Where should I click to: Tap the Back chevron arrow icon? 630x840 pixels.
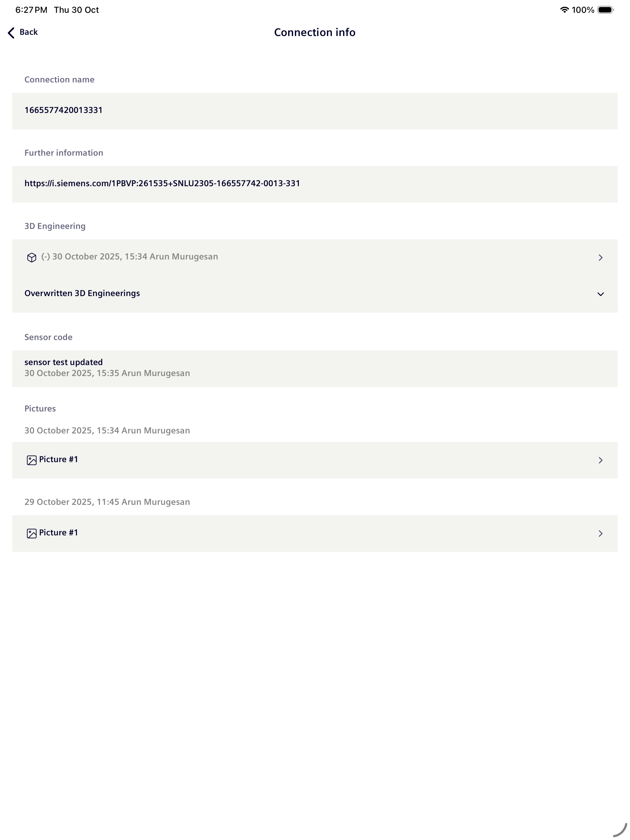coord(11,33)
